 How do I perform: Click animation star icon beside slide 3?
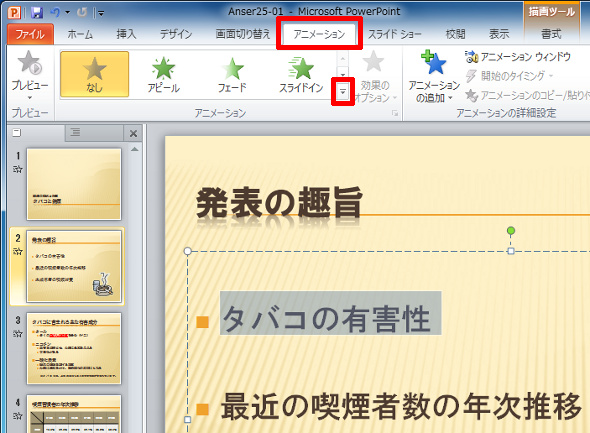point(18,333)
